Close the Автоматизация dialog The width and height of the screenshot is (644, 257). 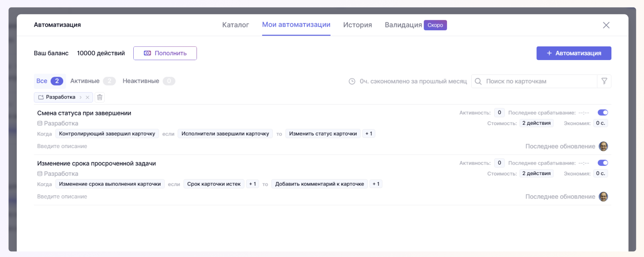[606, 25]
